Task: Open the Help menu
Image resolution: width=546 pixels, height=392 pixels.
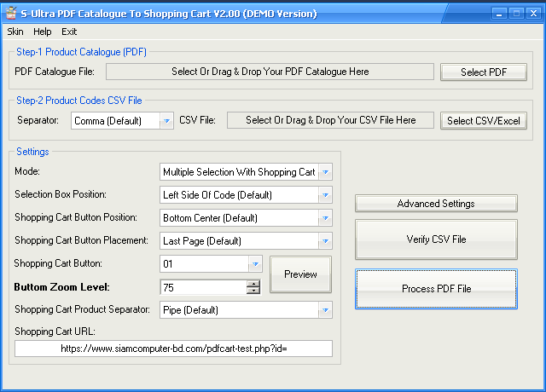Action: point(43,32)
